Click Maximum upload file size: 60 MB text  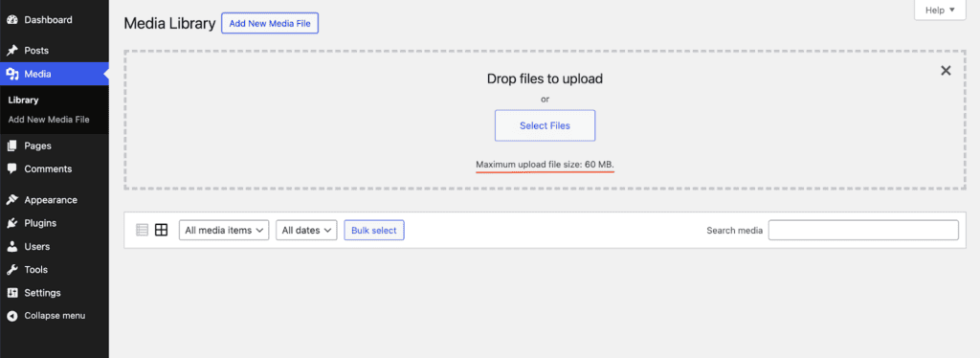pos(545,165)
